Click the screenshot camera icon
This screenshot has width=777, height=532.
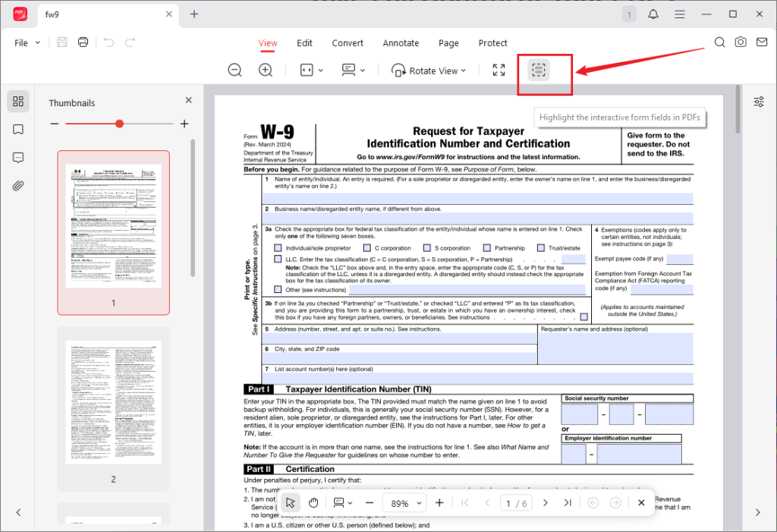(741, 42)
